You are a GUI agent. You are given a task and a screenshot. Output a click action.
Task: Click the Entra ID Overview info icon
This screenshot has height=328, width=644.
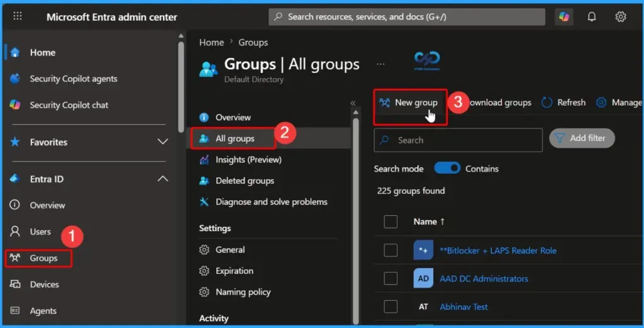[x=15, y=205]
